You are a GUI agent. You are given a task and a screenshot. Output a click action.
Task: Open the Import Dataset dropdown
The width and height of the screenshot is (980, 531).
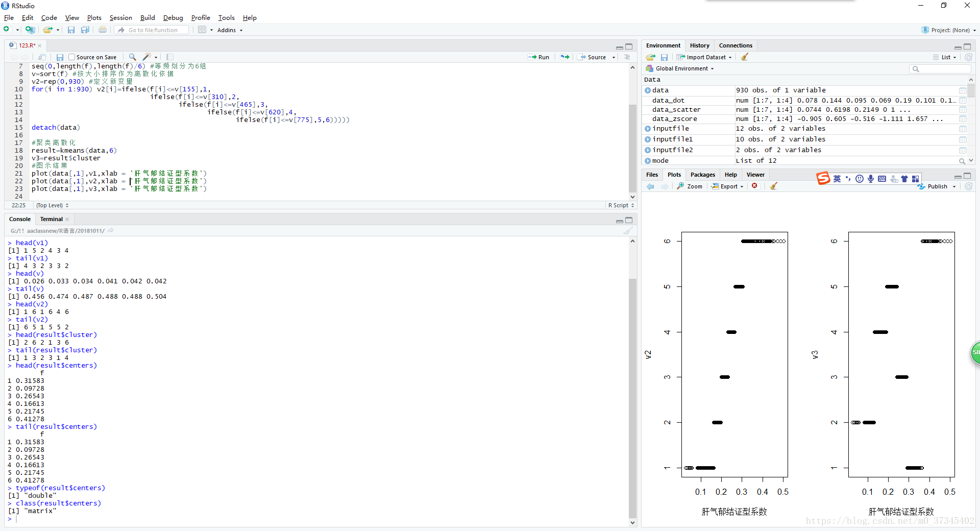tap(705, 57)
